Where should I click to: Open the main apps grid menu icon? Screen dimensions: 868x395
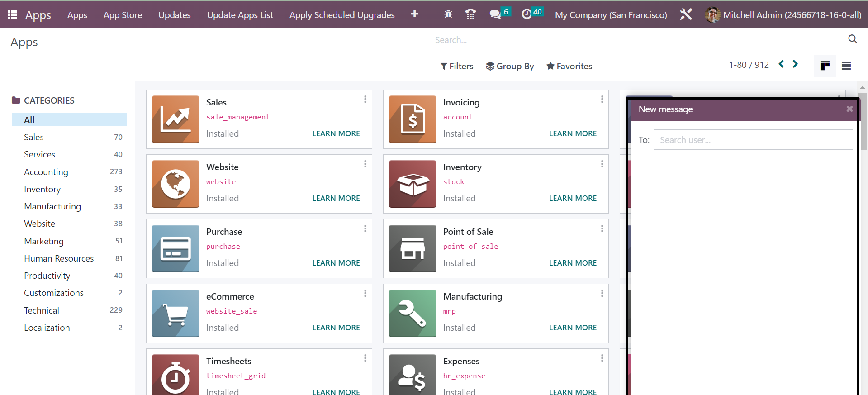12,15
